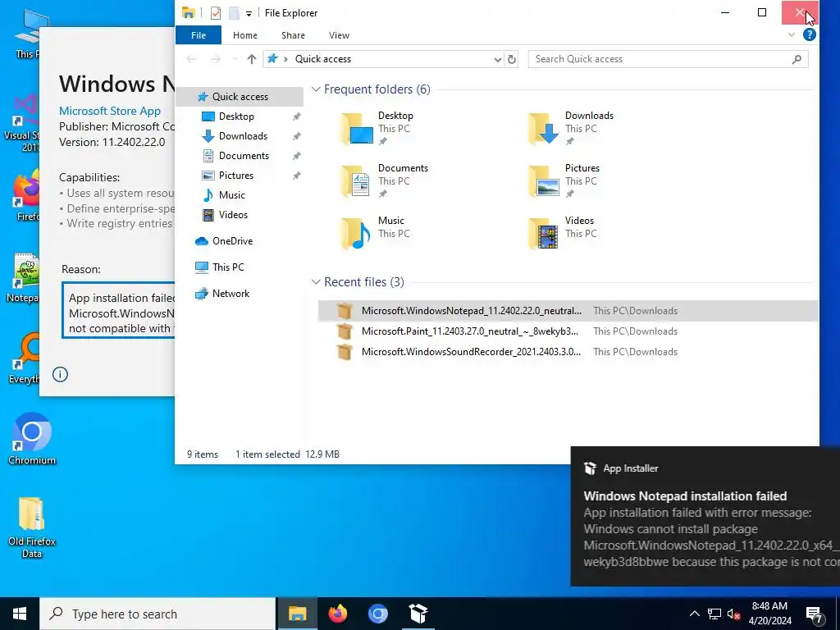The image size is (840, 630).
Task: Select Downloads in navigation pane
Action: (x=243, y=136)
